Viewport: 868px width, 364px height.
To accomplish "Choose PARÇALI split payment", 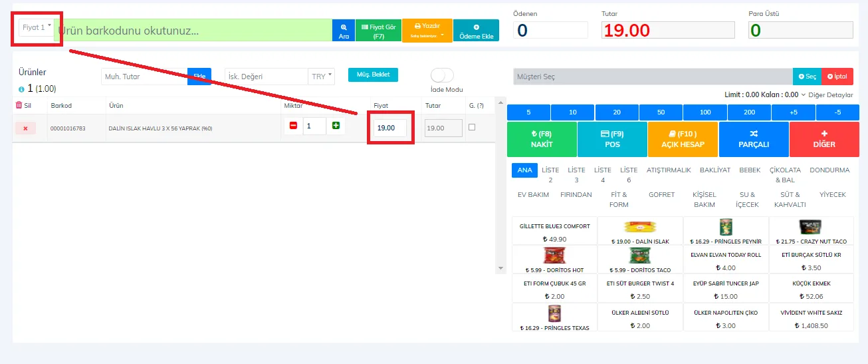I will pyautogui.click(x=754, y=139).
